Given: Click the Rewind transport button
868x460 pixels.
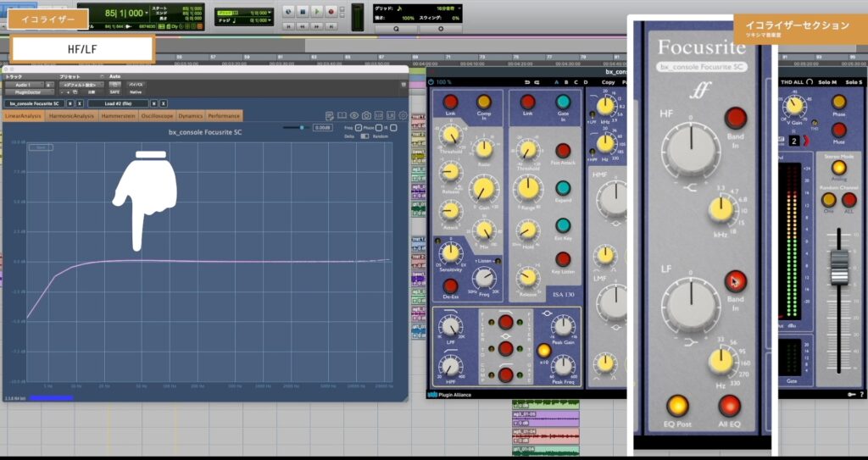Looking at the screenshot, I should pyautogui.click(x=303, y=26).
